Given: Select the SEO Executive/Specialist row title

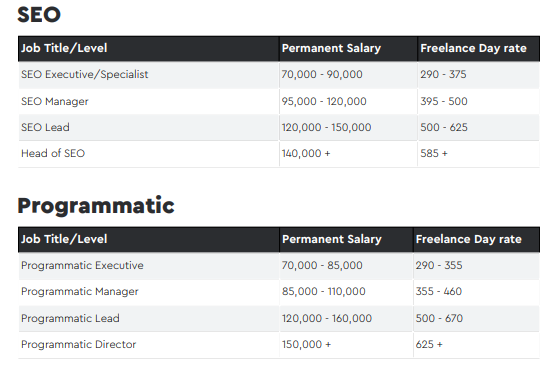Looking at the screenshot, I should click(85, 74).
